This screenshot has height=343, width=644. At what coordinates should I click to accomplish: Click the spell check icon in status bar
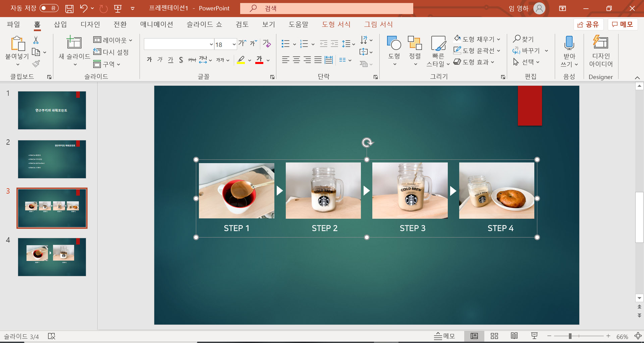click(x=52, y=336)
